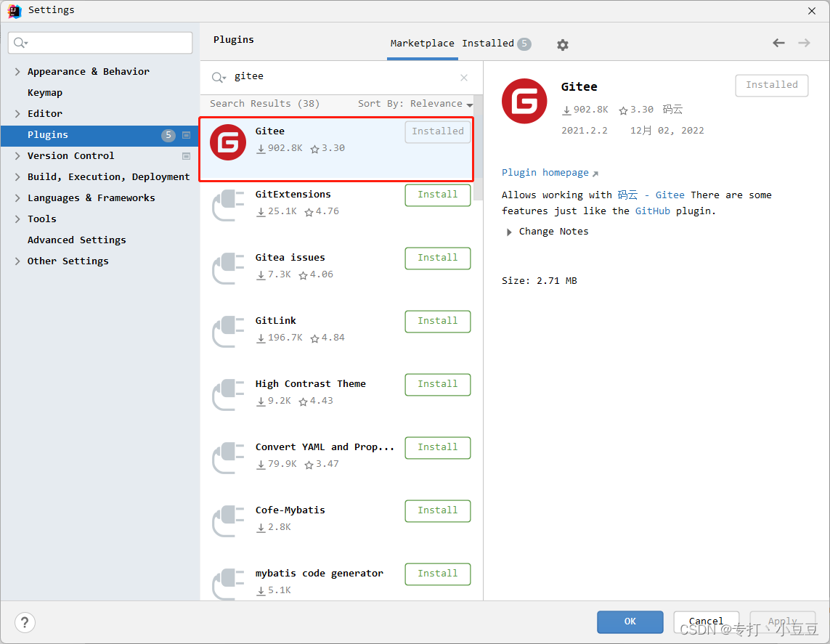830x644 pixels.
Task: Click the settings search magnifier icon
Action: [x=20, y=43]
